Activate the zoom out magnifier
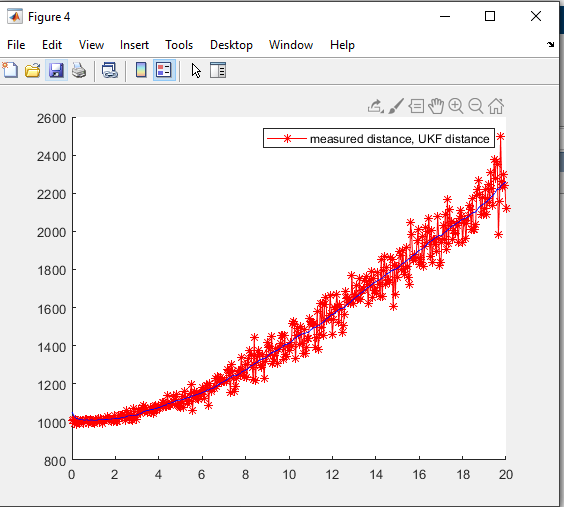This screenshot has width=564, height=507. pos(476,106)
